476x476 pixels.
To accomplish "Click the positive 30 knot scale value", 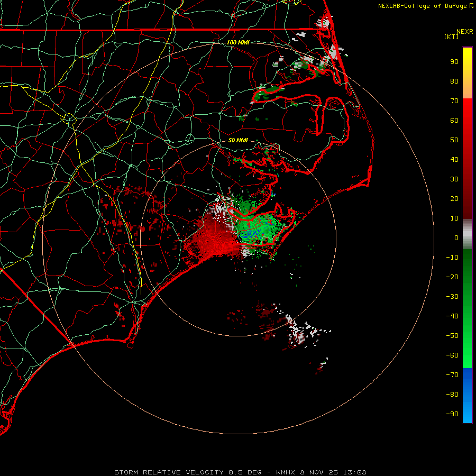I will click(x=454, y=179).
